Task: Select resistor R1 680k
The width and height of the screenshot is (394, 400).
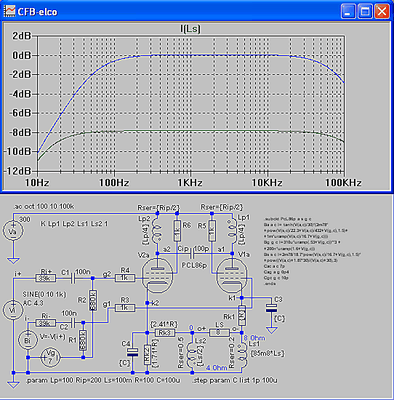Action: pyautogui.click(x=83, y=340)
